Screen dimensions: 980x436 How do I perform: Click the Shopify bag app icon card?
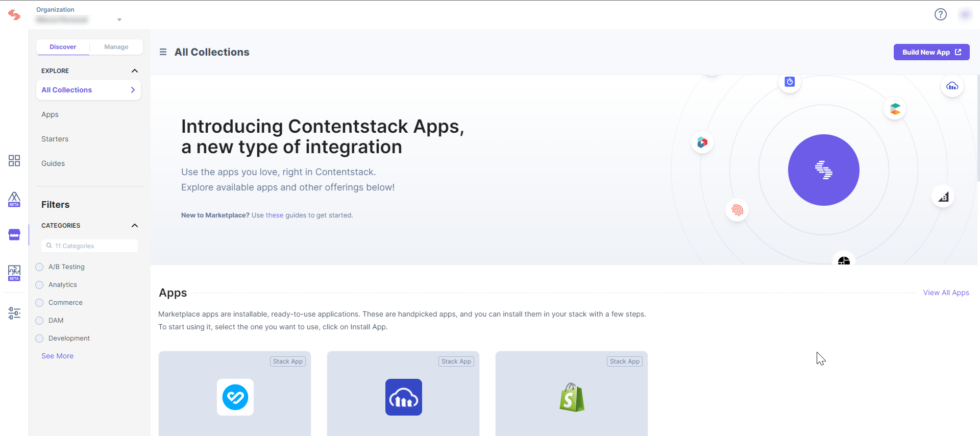coord(572,397)
